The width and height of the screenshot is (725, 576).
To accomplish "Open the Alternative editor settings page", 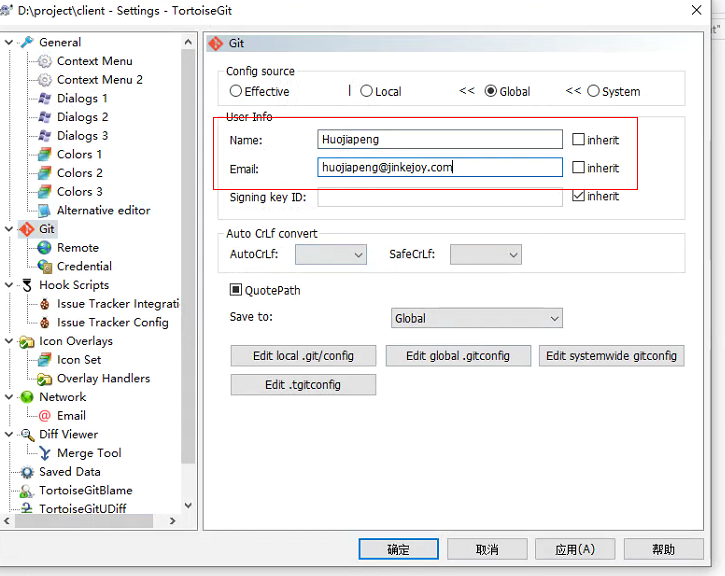I will (x=104, y=210).
